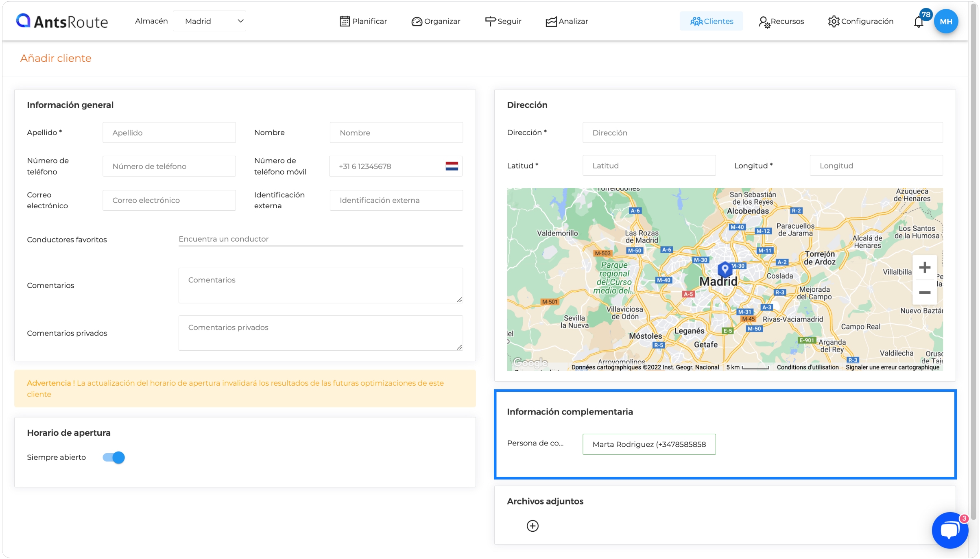Screen dimensions: 980x559
Task: Go to the Seguir section
Action: point(503,21)
